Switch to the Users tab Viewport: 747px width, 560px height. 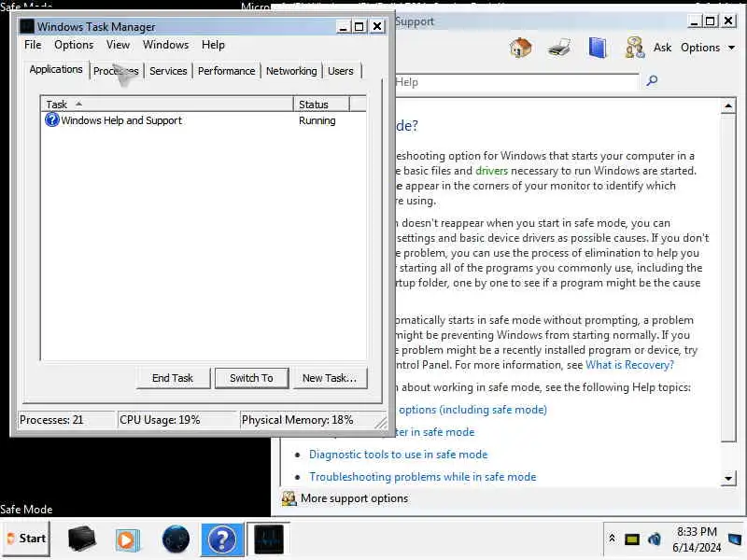[341, 71]
